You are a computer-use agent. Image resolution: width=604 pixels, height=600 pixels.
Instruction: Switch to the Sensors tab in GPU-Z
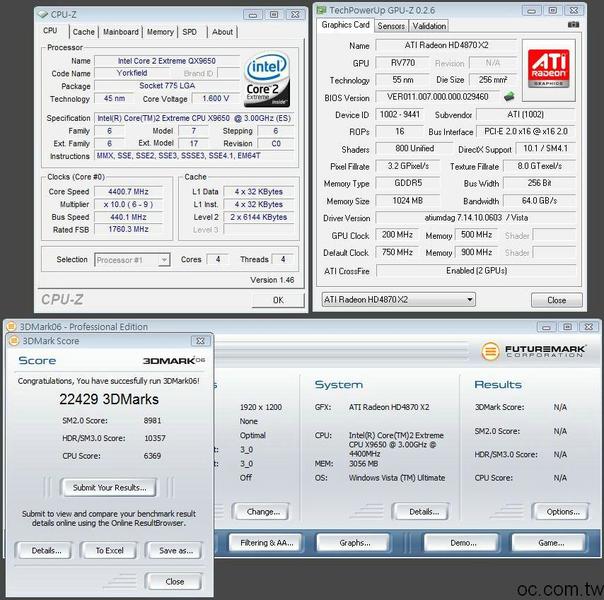click(x=391, y=26)
